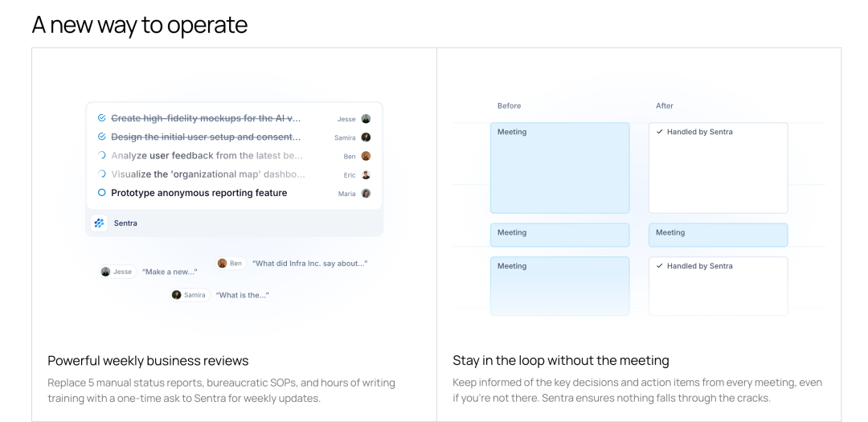Uncheck the "Design the initial user setup" task
The image size is (868, 422).
pos(101,137)
